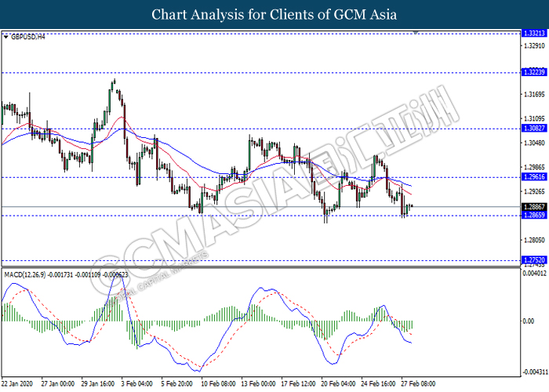Screen dimensions: 549x392
Task: Click the GBPUSD,H4 chart label
Action: tap(28, 37)
